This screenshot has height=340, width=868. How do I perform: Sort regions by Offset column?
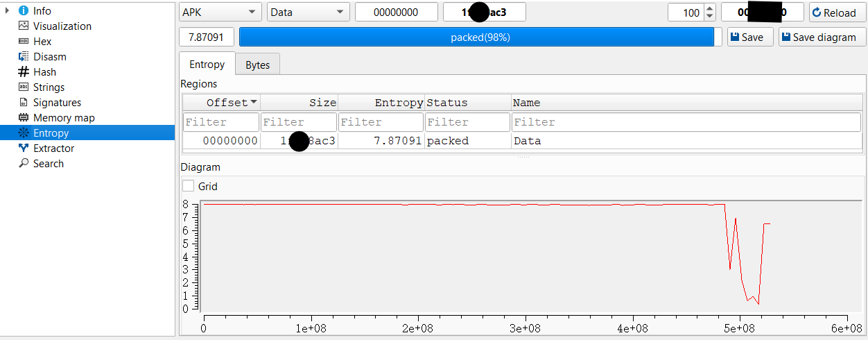pyautogui.click(x=221, y=103)
